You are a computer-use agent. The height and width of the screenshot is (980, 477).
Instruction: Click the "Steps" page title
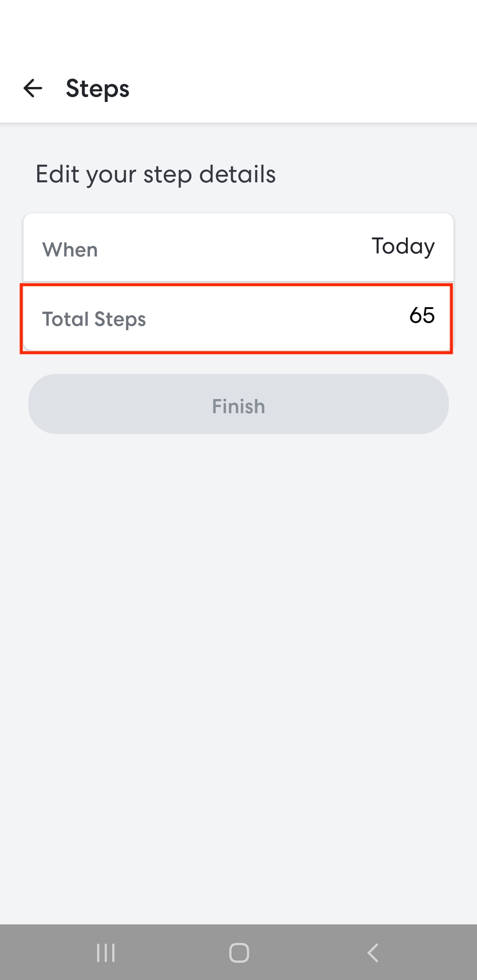tap(98, 89)
